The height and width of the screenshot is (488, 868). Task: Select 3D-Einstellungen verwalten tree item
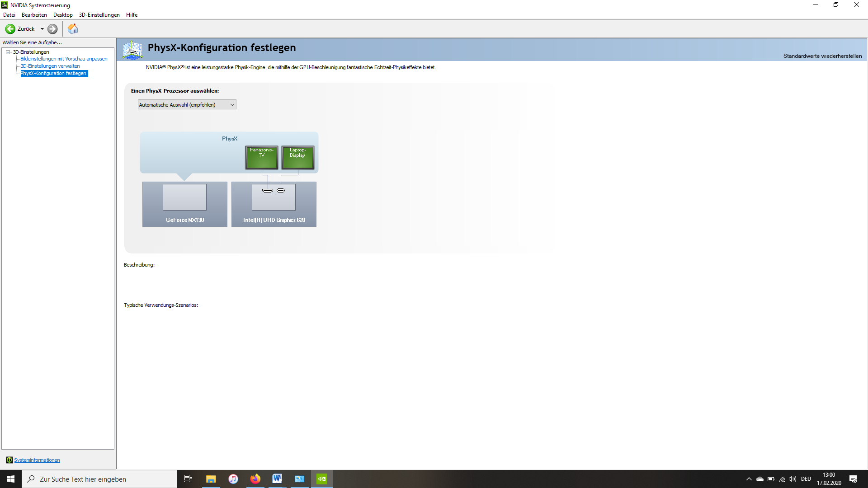[x=50, y=66]
